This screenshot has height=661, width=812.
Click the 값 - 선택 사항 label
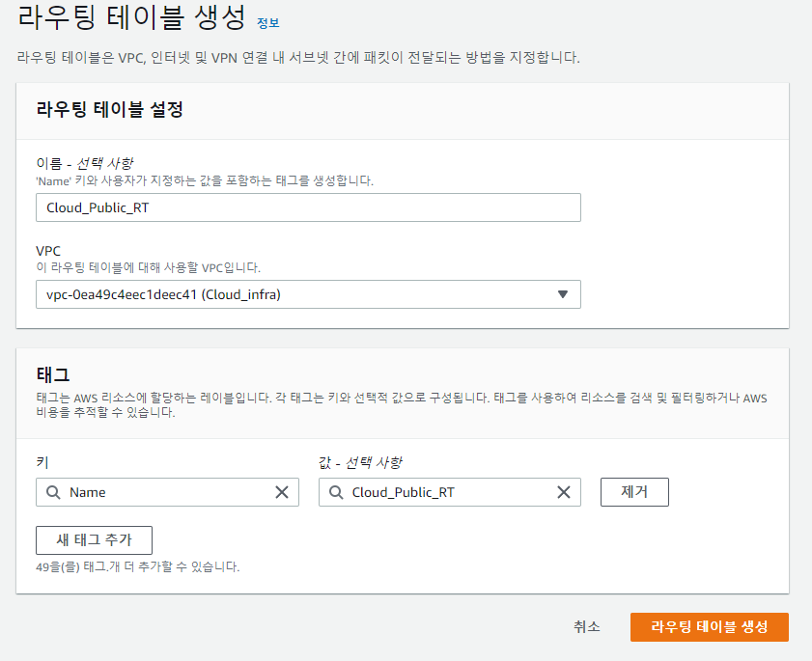tap(360, 463)
